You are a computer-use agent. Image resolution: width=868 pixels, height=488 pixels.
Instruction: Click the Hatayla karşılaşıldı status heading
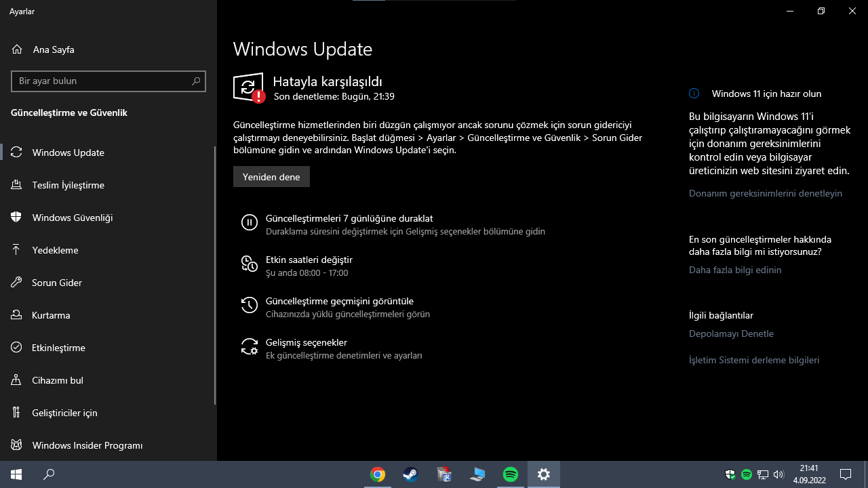[x=328, y=81]
